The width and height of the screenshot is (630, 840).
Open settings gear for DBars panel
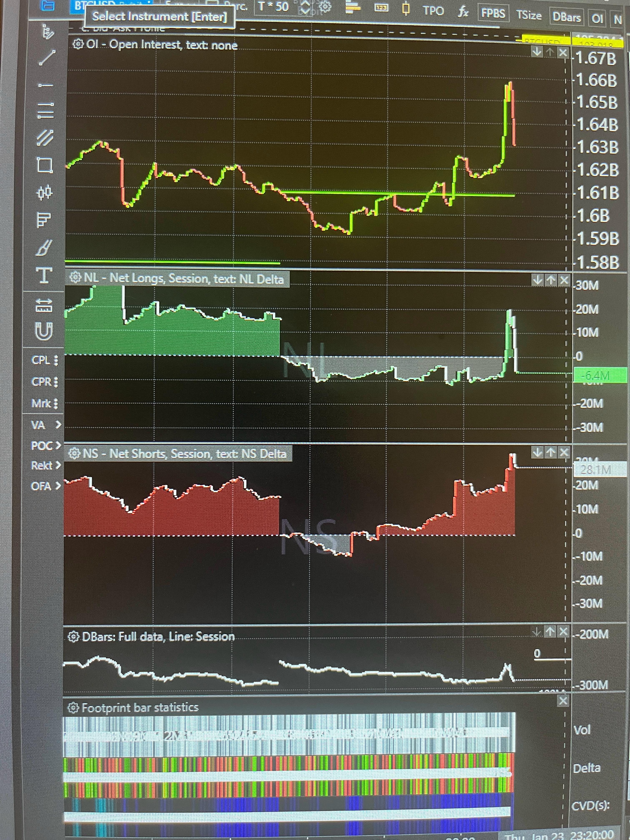[x=73, y=637]
